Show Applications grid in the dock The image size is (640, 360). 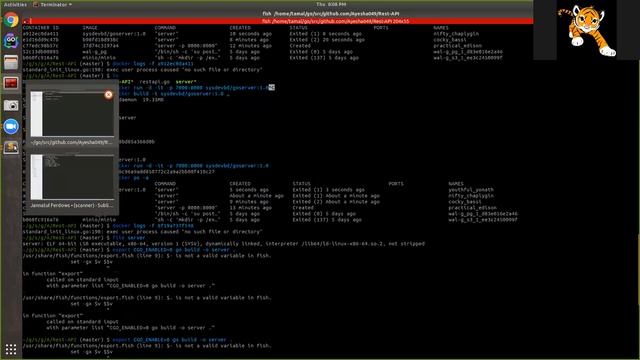(x=11, y=349)
